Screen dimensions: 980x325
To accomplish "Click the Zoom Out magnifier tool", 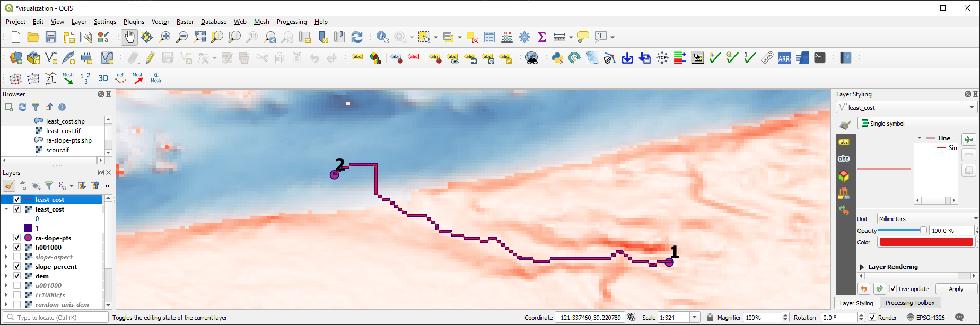I will (x=182, y=37).
